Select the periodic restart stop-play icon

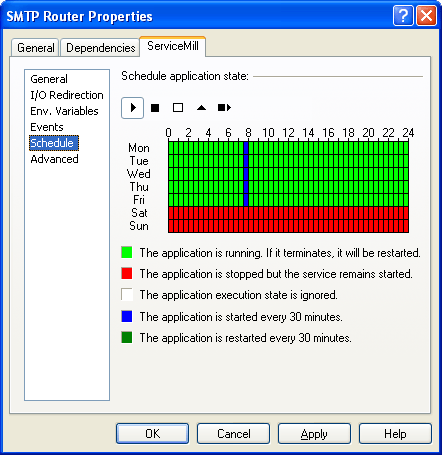224,108
